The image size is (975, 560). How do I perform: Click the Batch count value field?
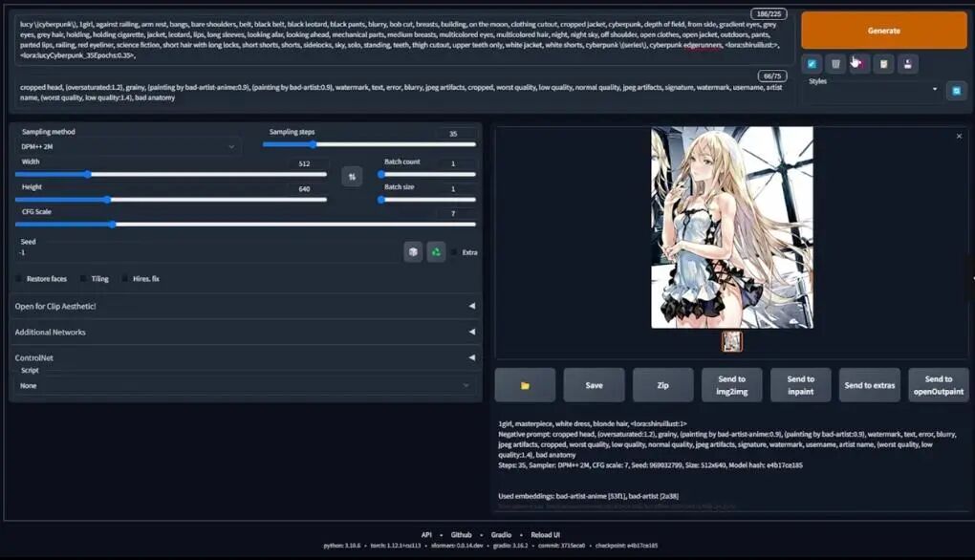pyautogui.click(x=455, y=163)
